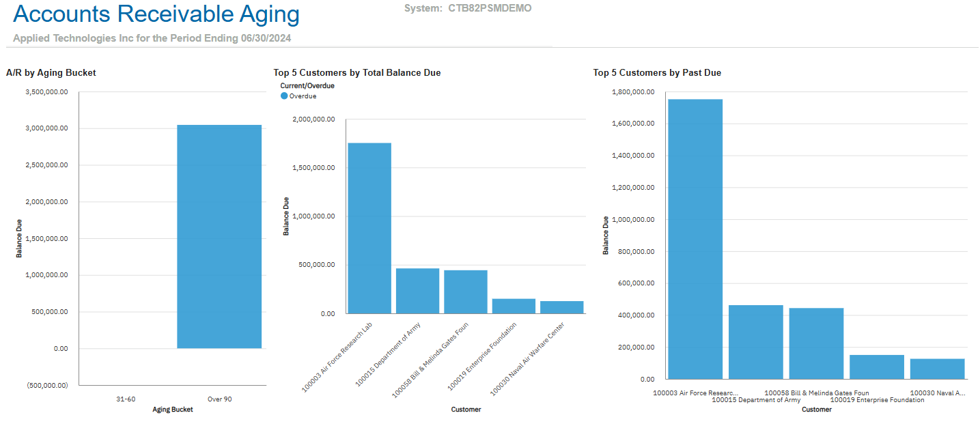Select Naval Air Warfare Center bar in Total Balance chart
The width and height of the screenshot is (980, 426).
click(x=562, y=307)
